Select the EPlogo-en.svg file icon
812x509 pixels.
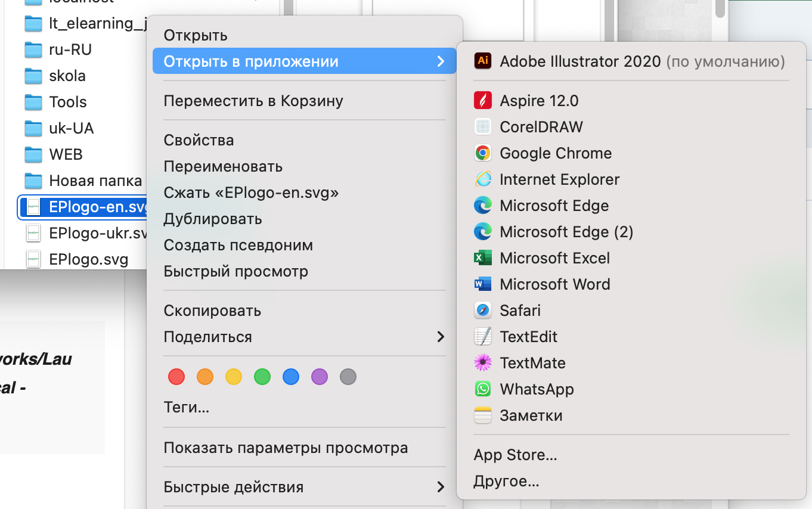[x=33, y=207]
